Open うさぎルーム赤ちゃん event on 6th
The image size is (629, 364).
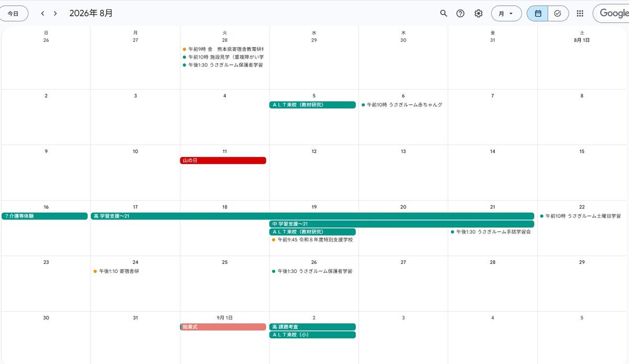pos(402,105)
